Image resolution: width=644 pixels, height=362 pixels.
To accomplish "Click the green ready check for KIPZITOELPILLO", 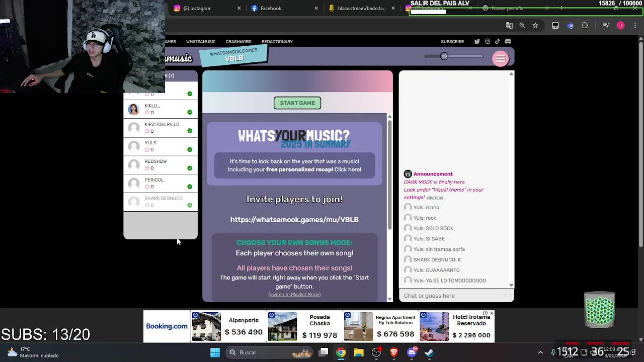I will 190,131.
